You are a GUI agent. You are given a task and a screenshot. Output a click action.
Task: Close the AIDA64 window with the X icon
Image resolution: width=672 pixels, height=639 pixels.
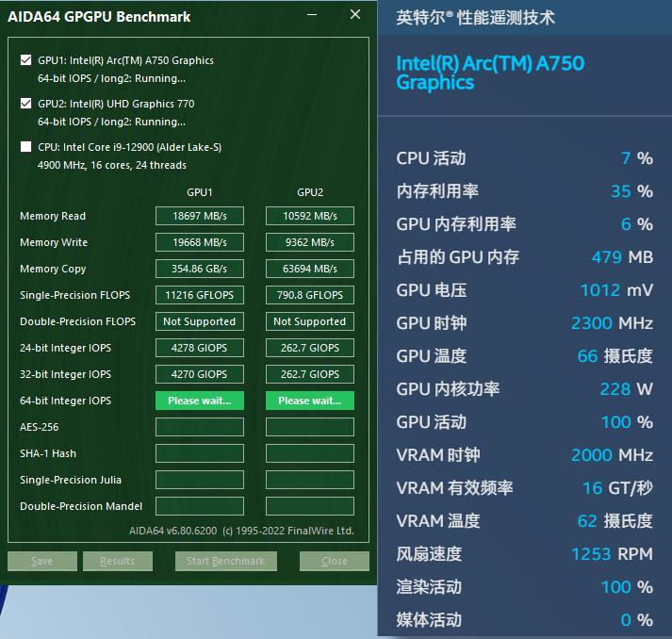click(355, 15)
